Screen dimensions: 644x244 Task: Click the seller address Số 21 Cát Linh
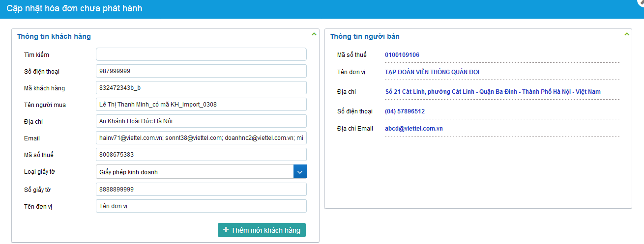(493, 92)
